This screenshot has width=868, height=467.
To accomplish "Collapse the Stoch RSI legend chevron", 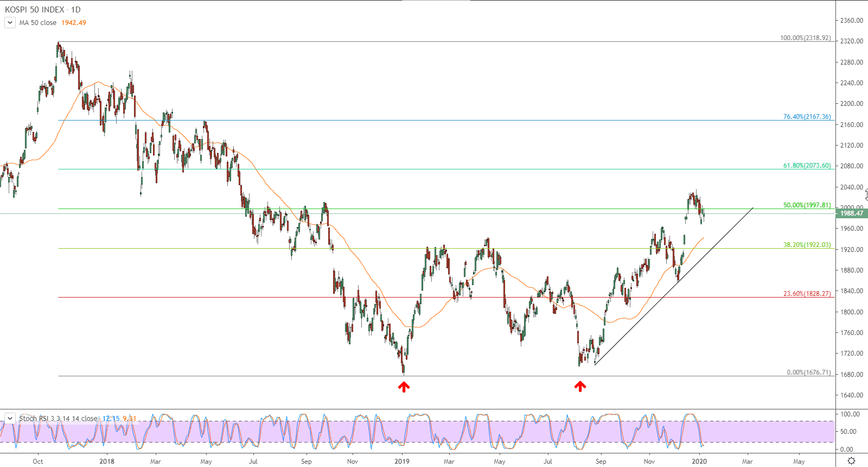I will point(10,418).
